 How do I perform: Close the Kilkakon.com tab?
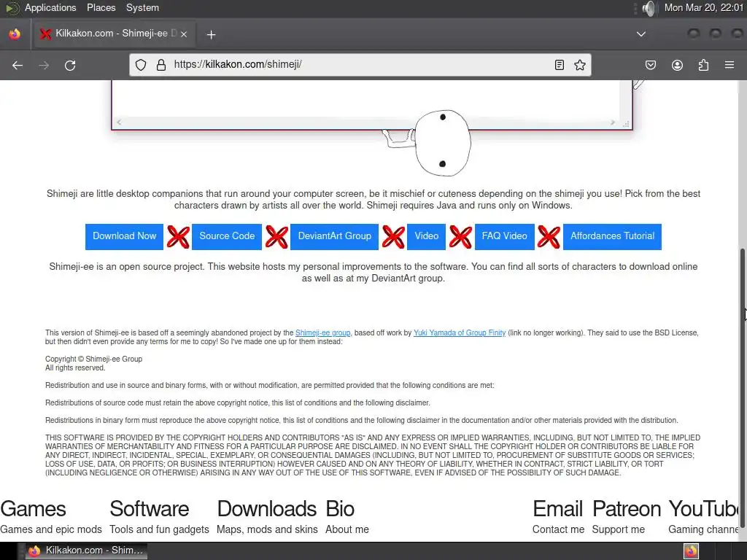(184, 34)
